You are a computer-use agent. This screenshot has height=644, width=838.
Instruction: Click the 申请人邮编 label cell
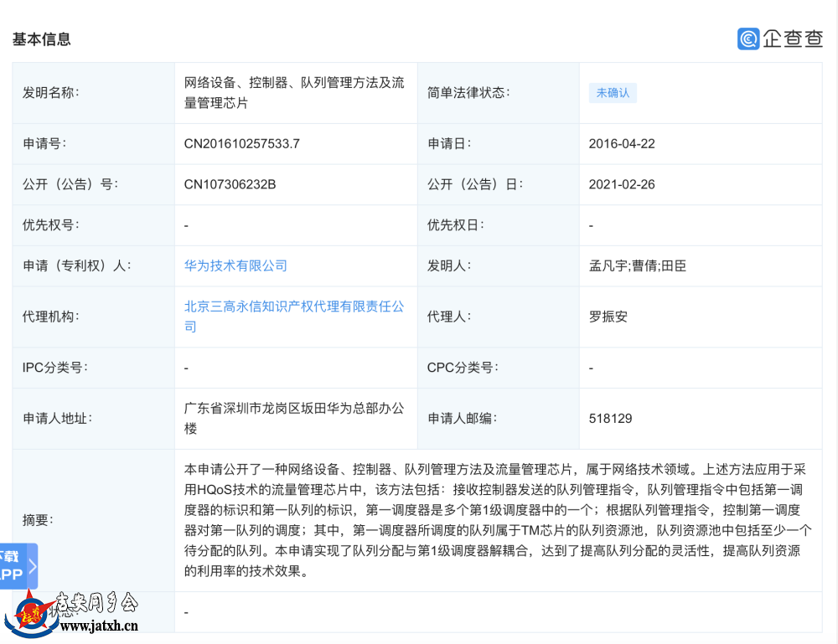[x=498, y=418]
